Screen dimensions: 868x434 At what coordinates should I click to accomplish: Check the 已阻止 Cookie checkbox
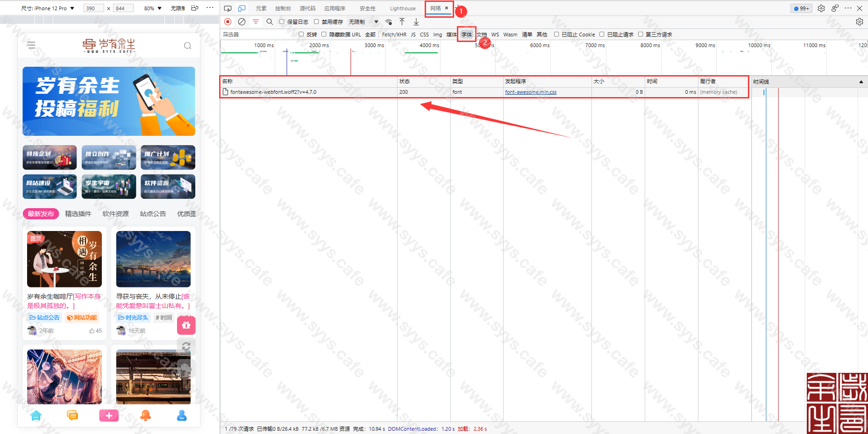click(556, 34)
